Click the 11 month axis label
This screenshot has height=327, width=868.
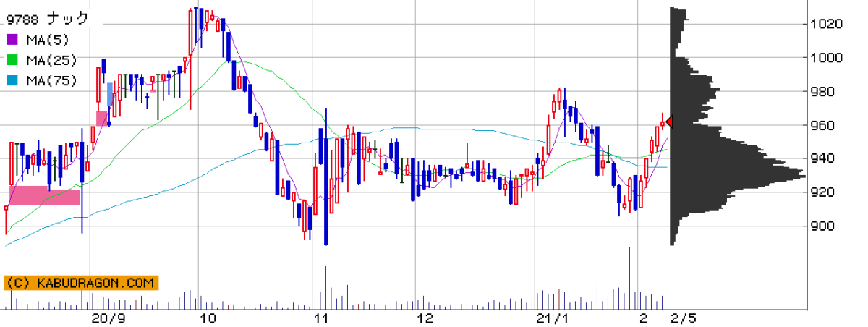(x=321, y=318)
